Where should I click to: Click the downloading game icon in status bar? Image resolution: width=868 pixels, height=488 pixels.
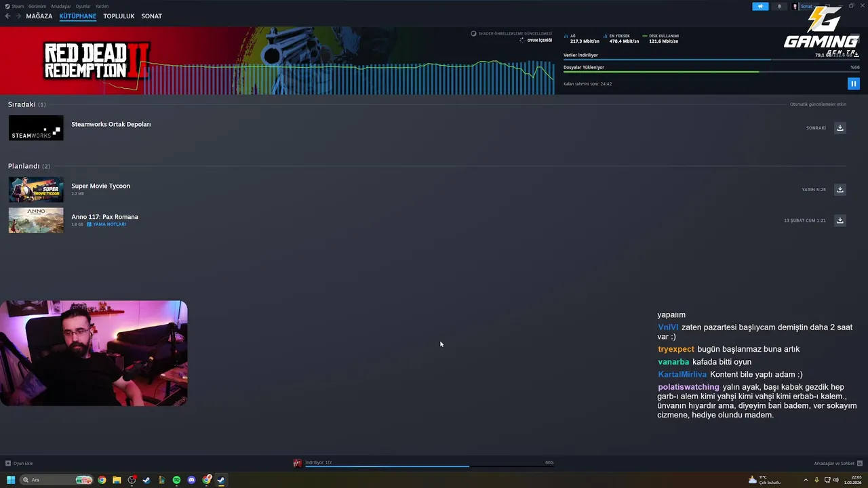pyautogui.click(x=297, y=463)
